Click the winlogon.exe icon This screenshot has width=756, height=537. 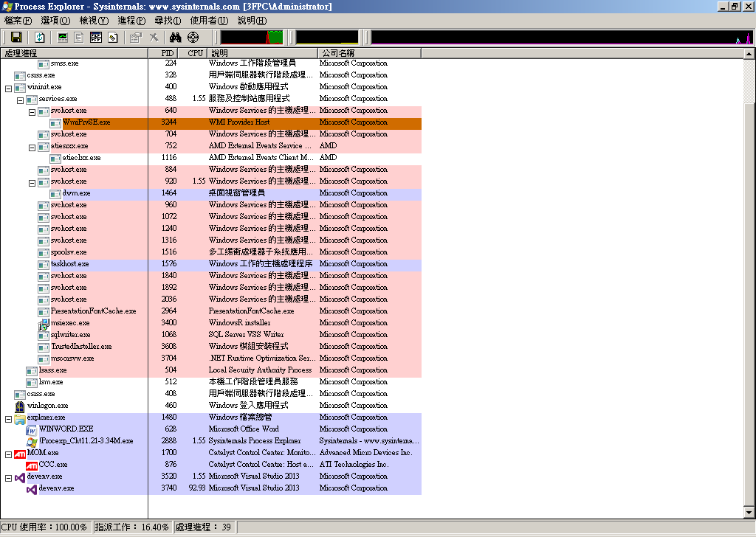[20, 406]
